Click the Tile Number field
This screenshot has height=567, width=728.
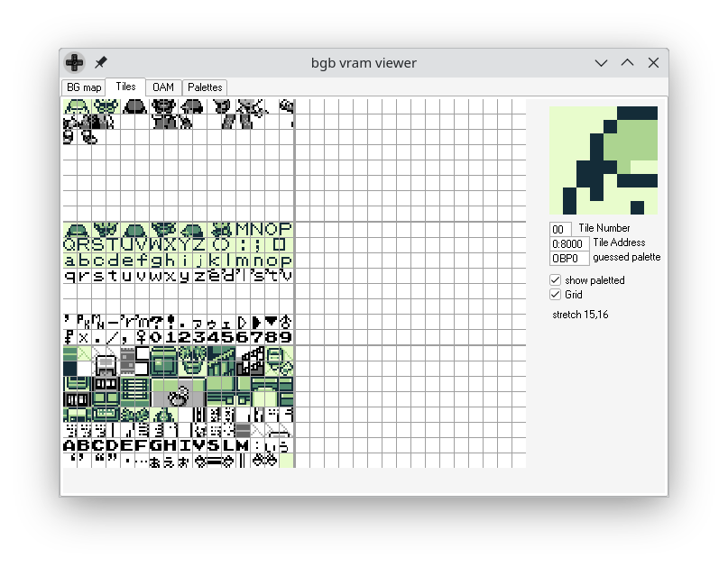click(560, 230)
